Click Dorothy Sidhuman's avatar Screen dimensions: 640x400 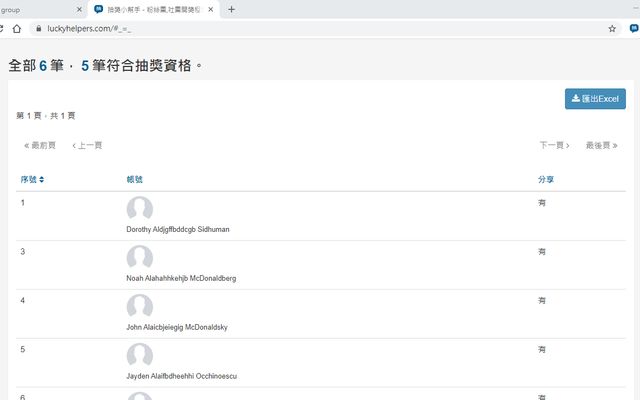(x=140, y=209)
